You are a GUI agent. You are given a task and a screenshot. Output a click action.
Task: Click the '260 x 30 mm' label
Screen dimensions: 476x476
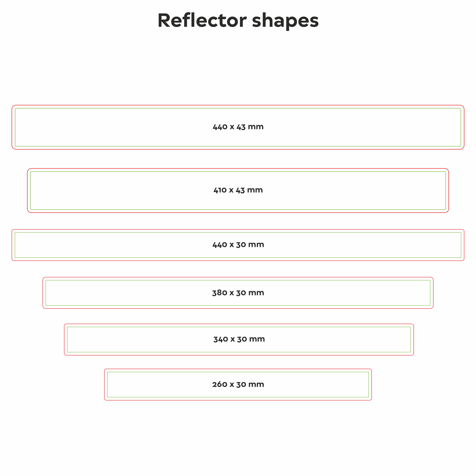[x=238, y=384]
